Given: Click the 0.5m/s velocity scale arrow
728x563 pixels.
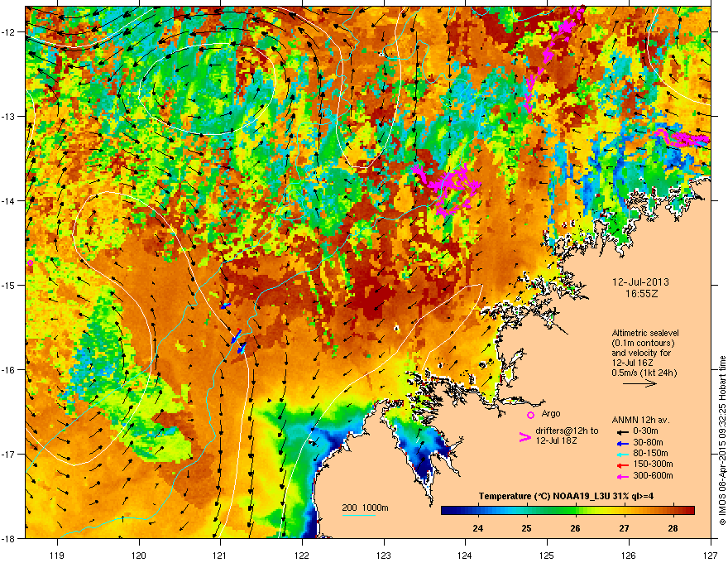Looking at the screenshot, I should [x=639, y=383].
